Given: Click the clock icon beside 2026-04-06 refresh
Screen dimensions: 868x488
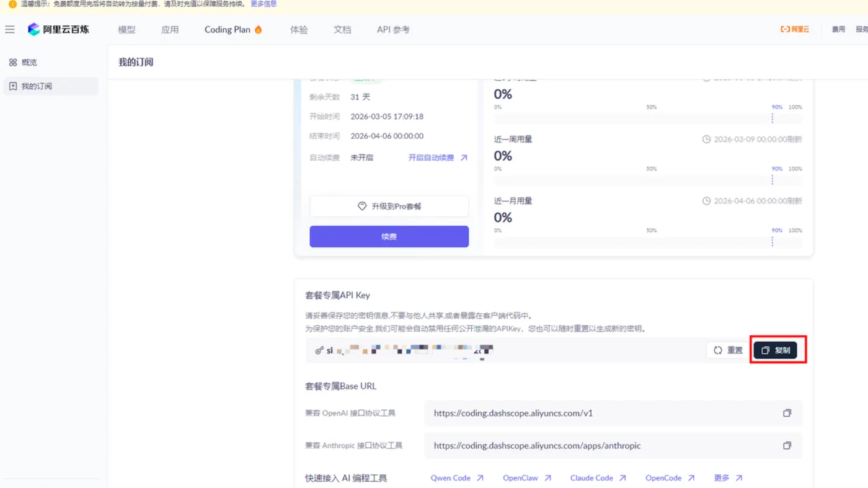Looking at the screenshot, I should pos(706,201).
